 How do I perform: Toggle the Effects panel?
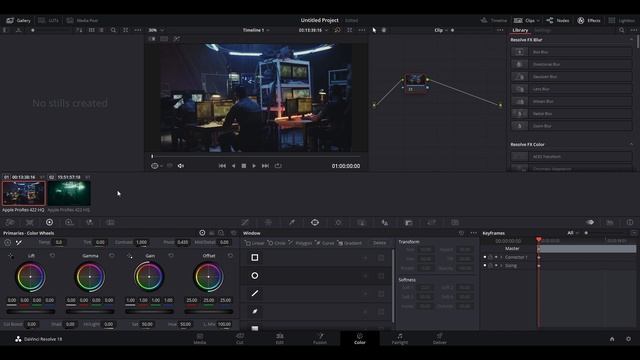tap(589, 20)
